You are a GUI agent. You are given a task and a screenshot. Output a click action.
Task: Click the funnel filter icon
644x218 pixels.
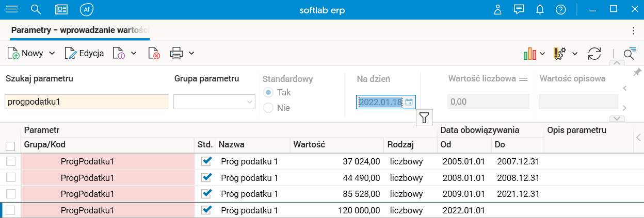[424, 118]
